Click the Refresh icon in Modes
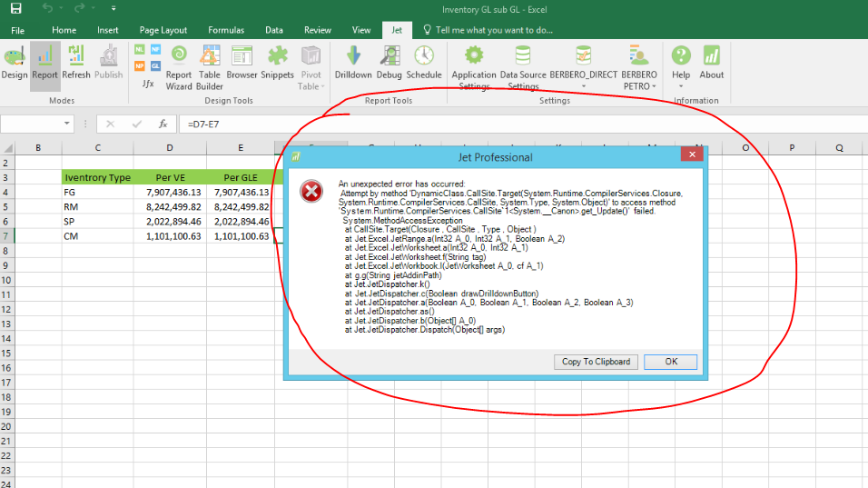Screen dimensions: 868x488 (x=76, y=63)
